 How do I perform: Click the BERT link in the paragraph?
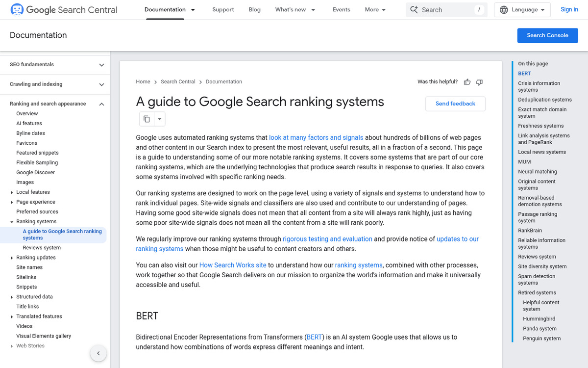click(315, 337)
